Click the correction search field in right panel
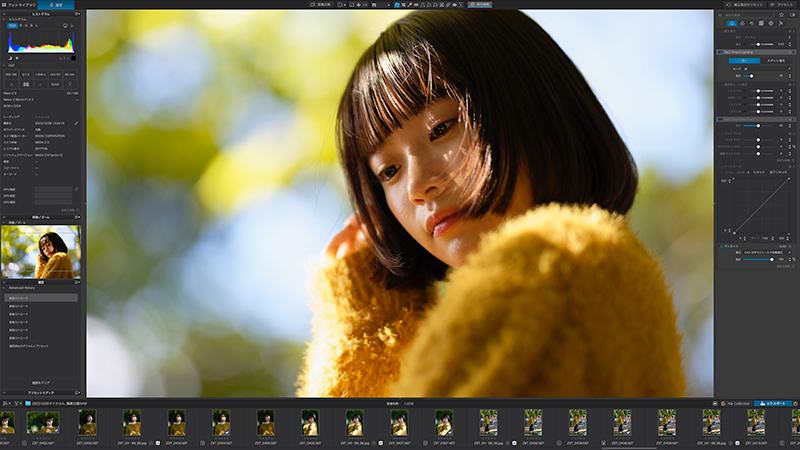Screen dimensions: 800x450 (748, 15)
